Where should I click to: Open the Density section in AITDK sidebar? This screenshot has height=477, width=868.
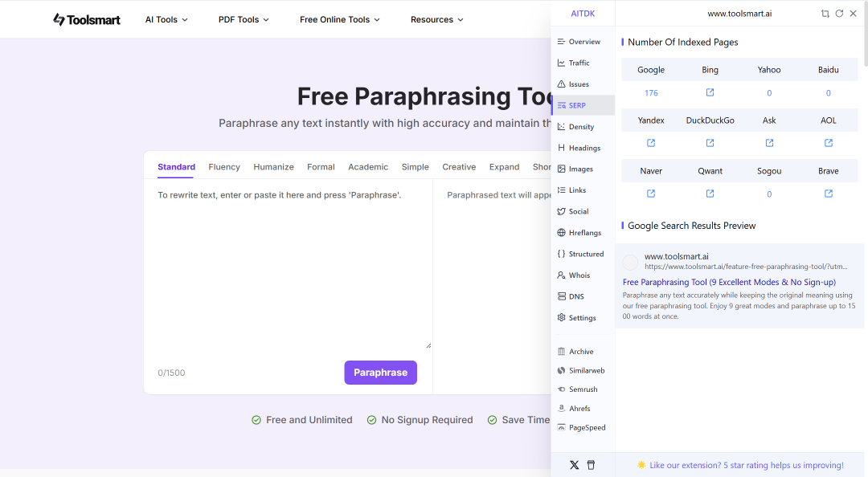coord(583,127)
